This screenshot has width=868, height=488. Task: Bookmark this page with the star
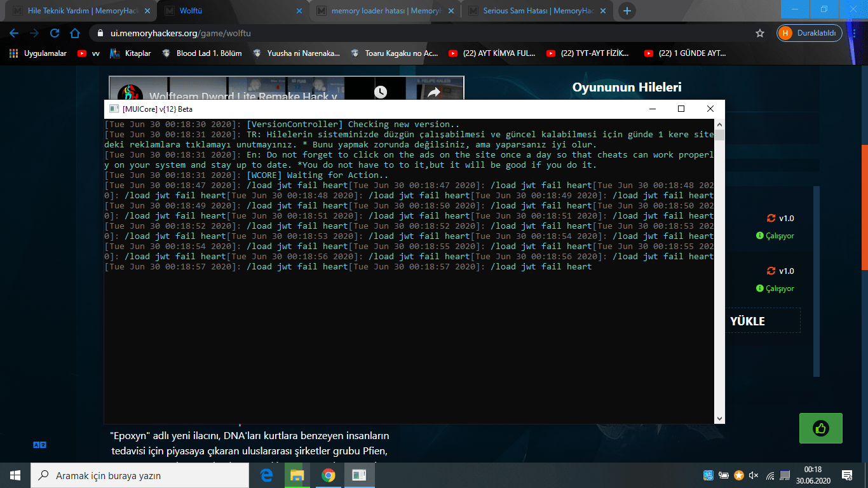759,33
